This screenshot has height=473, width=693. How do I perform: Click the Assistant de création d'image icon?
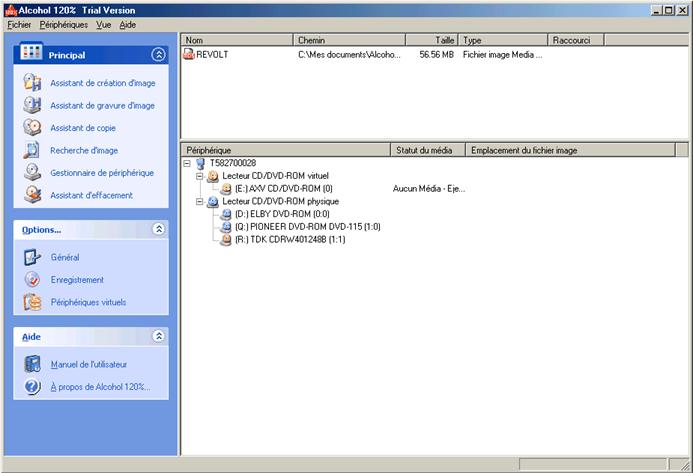(32, 83)
